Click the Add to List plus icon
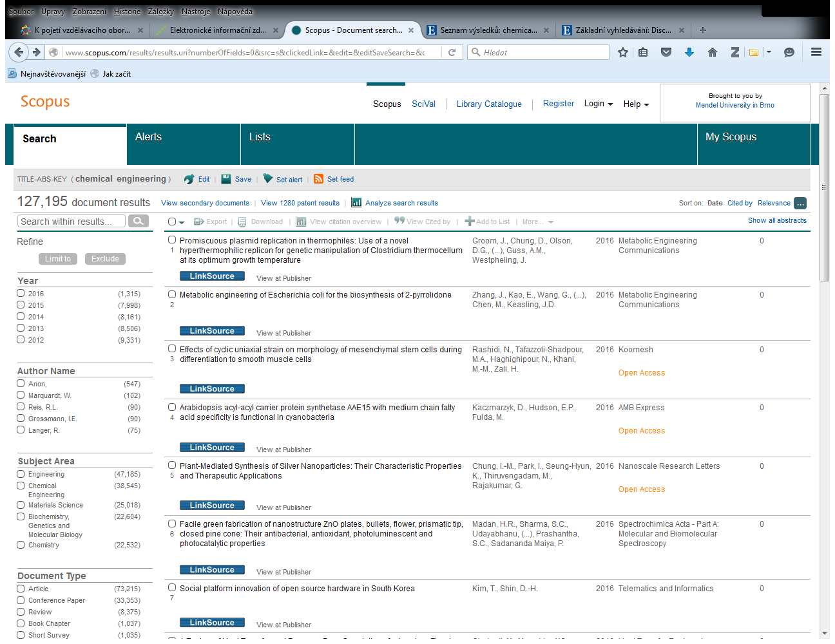The image size is (835, 644). click(x=470, y=221)
